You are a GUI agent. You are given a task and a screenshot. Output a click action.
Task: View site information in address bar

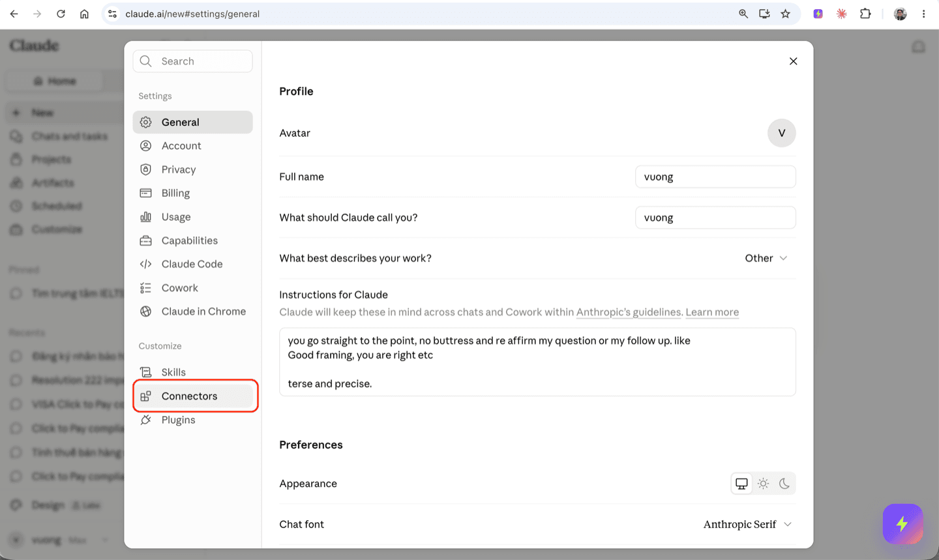click(x=112, y=14)
